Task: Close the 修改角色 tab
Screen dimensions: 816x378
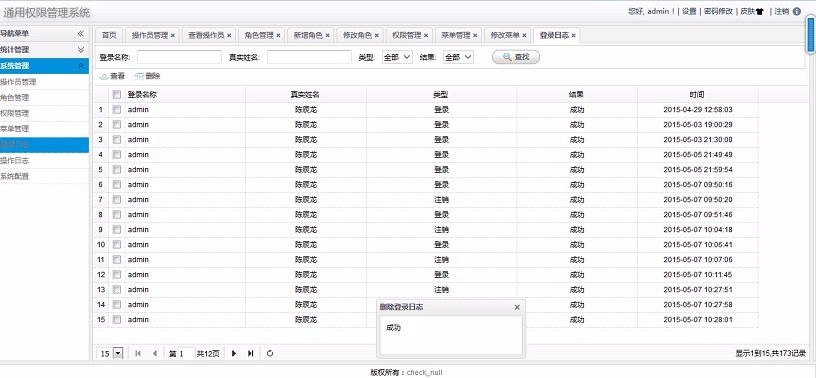Action: coord(377,35)
